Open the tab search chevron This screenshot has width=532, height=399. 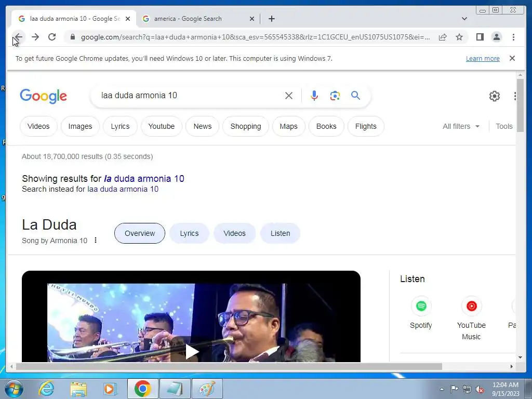[x=464, y=19]
